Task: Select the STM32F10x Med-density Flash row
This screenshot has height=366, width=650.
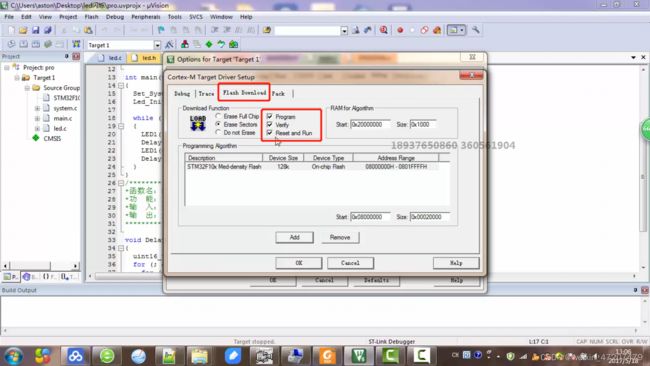Action: tap(311, 167)
